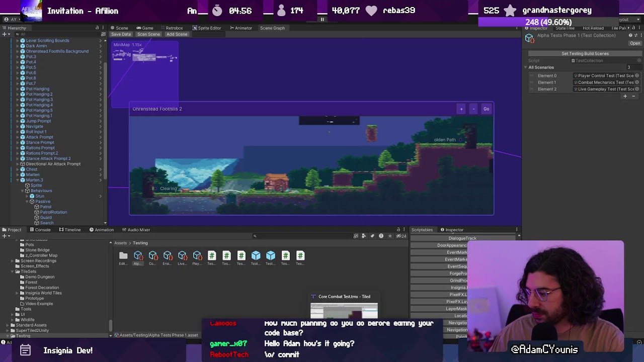Viewport: 644px width, 362px height.
Task: Switch to the Animator tab
Action: pos(240,28)
